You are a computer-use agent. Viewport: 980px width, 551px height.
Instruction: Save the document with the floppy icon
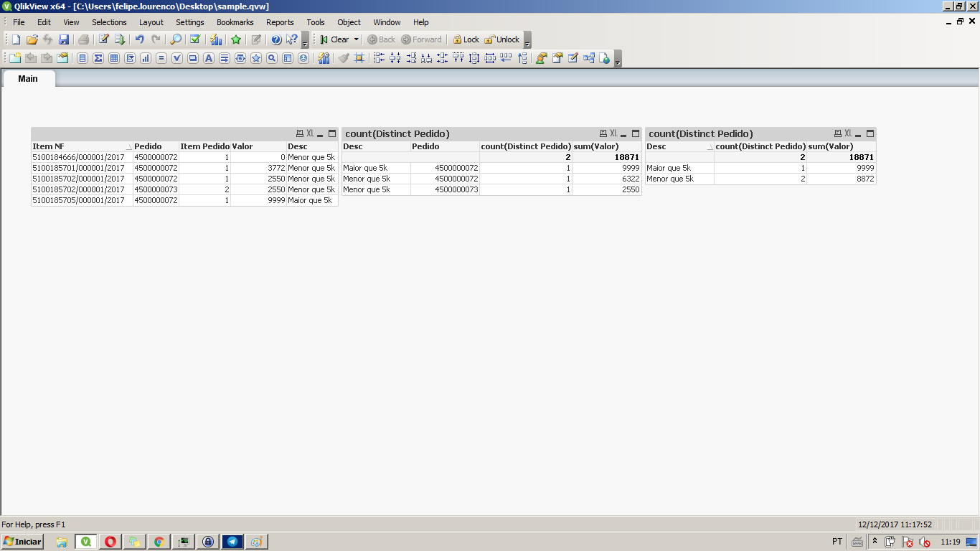pos(63,39)
